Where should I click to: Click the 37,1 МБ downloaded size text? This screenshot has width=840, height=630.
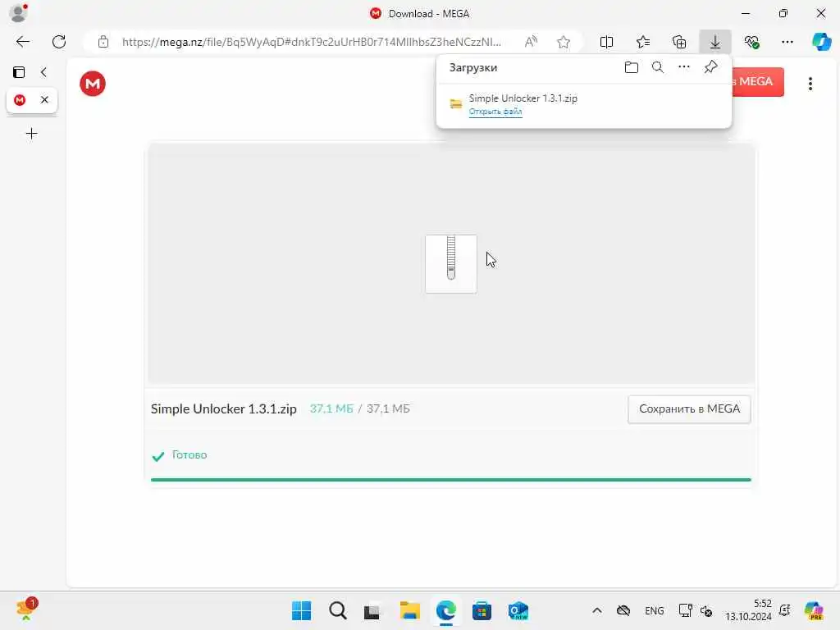pyautogui.click(x=331, y=409)
